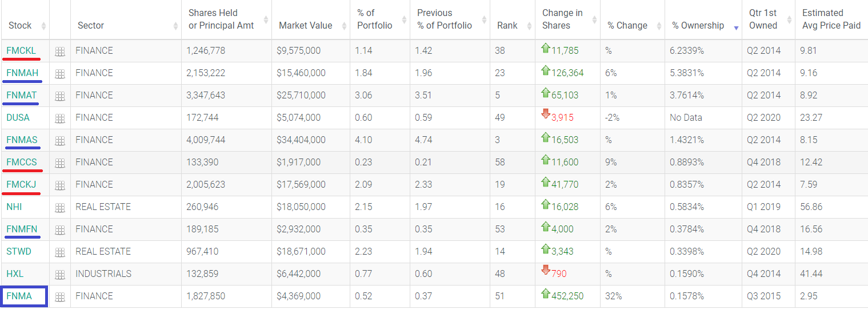Select the Q3 2015 quarter cell

pos(769,296)
